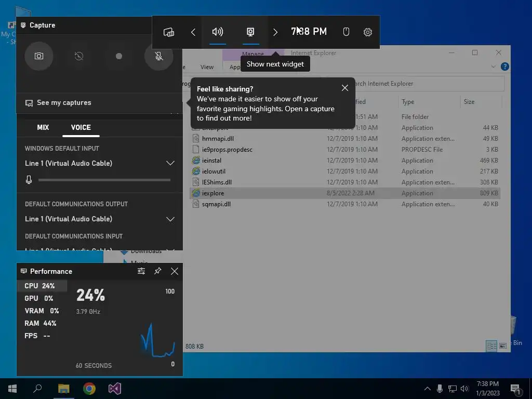Image resolution: width=532 pixels, height=399 pixels.
Task: Open the widget menu icon in Game Bar
Action: pyautogui.click(x=169, y=32)
